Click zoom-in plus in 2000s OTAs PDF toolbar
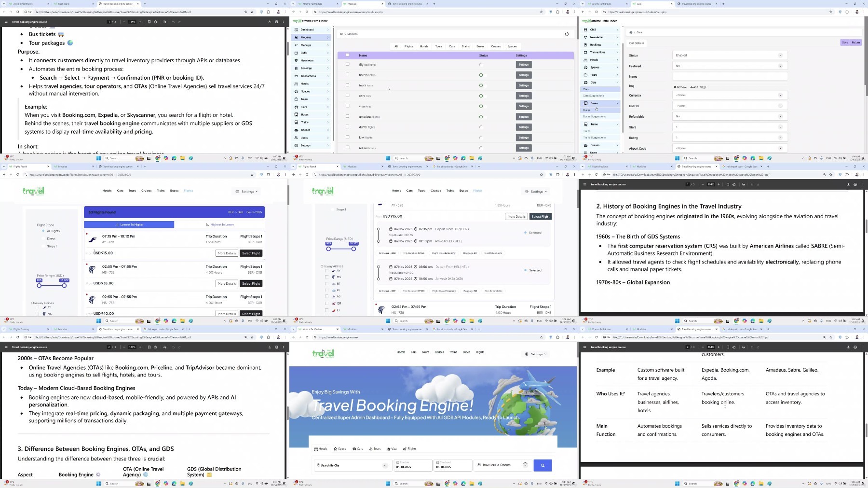Screen dimensions: 868x488 tap(140, 347)
